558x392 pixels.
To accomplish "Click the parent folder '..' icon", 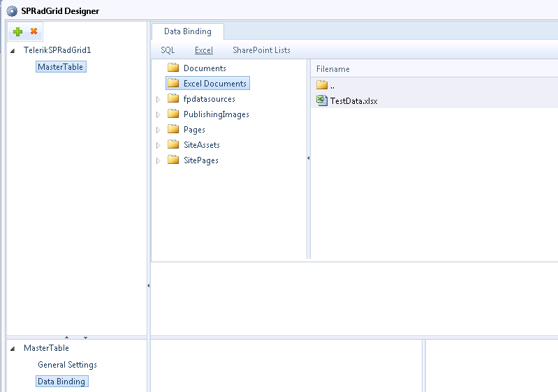I will [x=322, y=84].
